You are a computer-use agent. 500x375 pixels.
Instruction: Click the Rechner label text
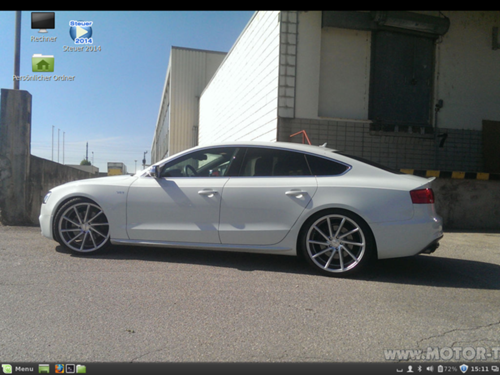[44, 39]
